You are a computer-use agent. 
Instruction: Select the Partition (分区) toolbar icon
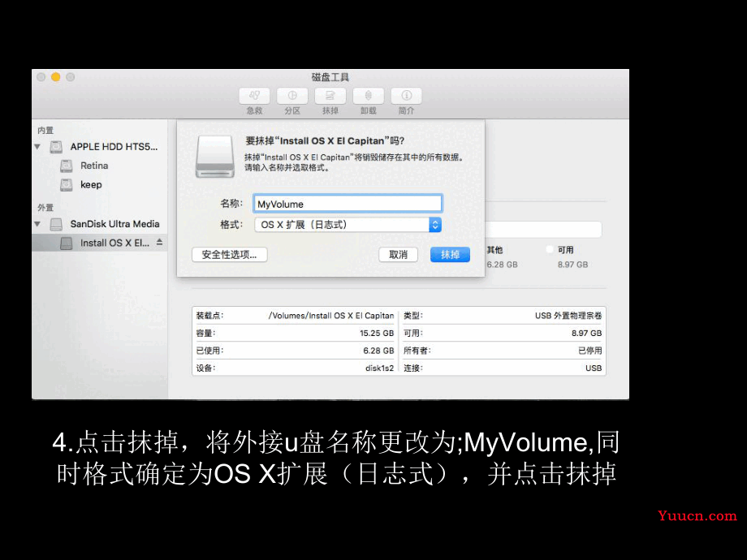tap(292, 96)
